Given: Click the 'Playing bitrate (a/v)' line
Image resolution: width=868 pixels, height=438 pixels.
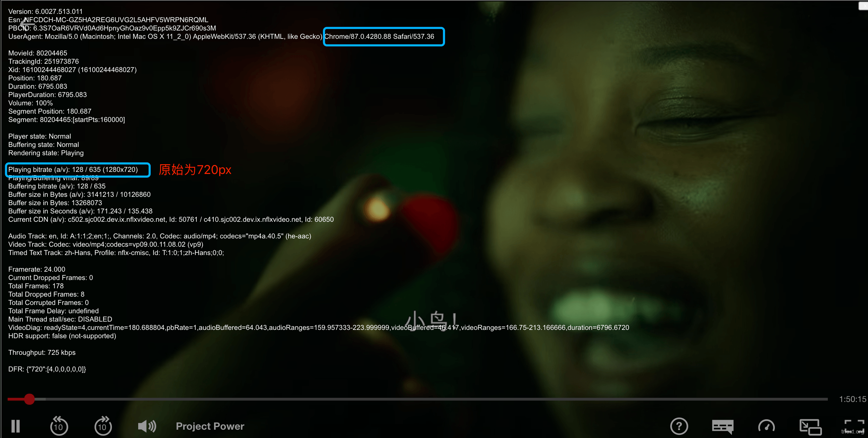Looking at the screenshot, I should coord(73,169).
